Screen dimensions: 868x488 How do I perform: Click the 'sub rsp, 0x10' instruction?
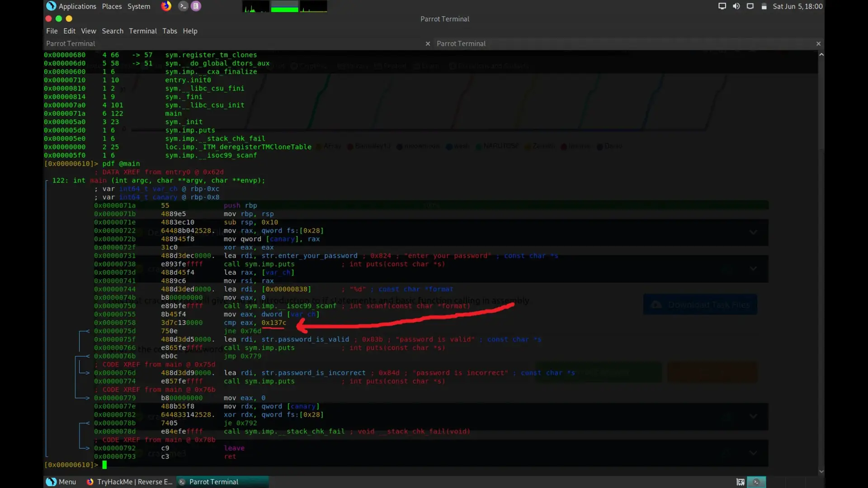tap(251, 222)
